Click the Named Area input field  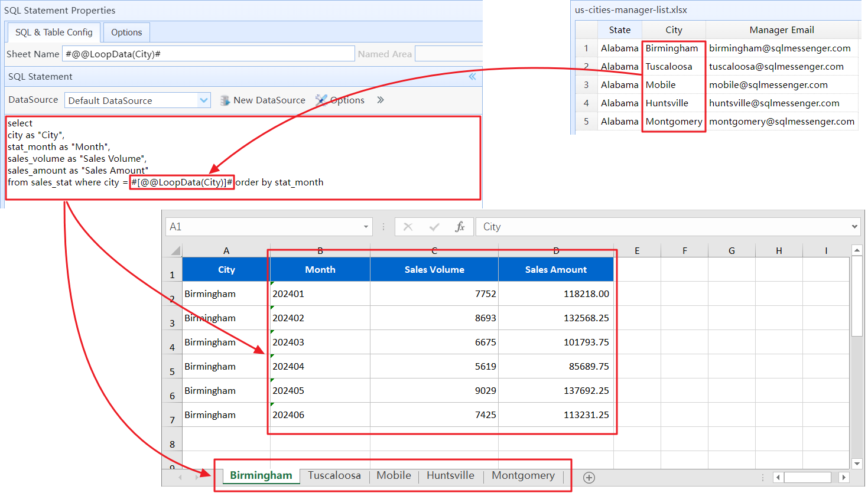tap(448, 54)
